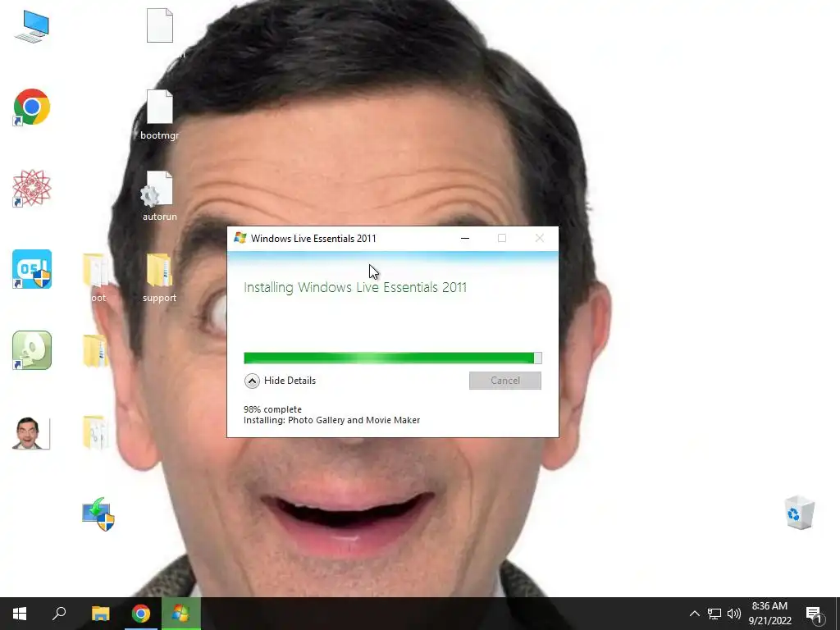
Task: Select the Windows Live Essentials taskbar button
Action: point(181,614)
